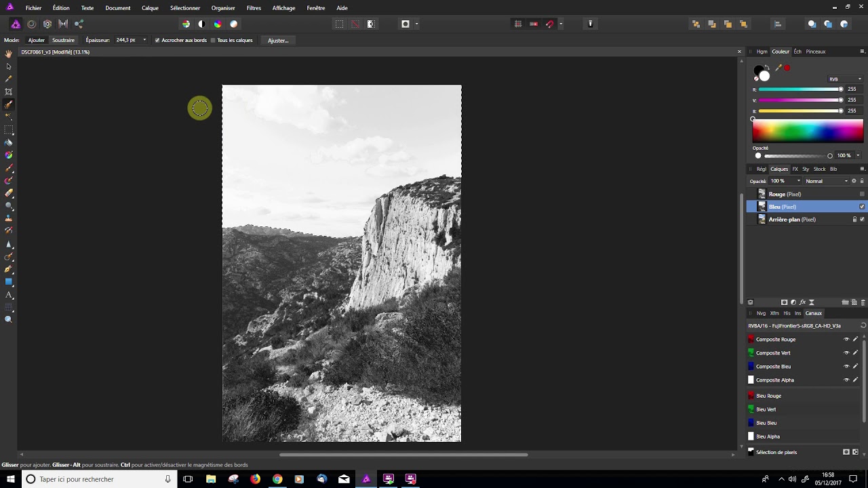Open the RVB color model dropdown
The height and width of the screenshot is (488, 868).
(845, 79)
